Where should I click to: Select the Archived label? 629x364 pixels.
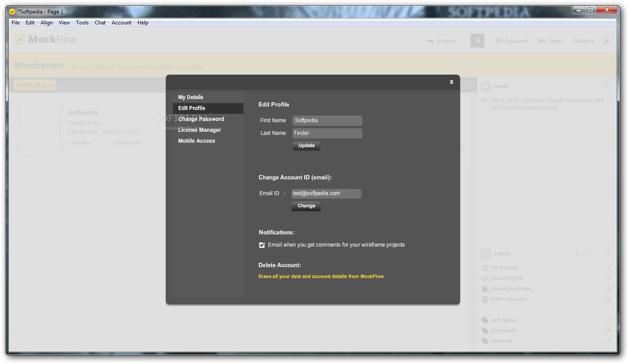click(501, 341)
